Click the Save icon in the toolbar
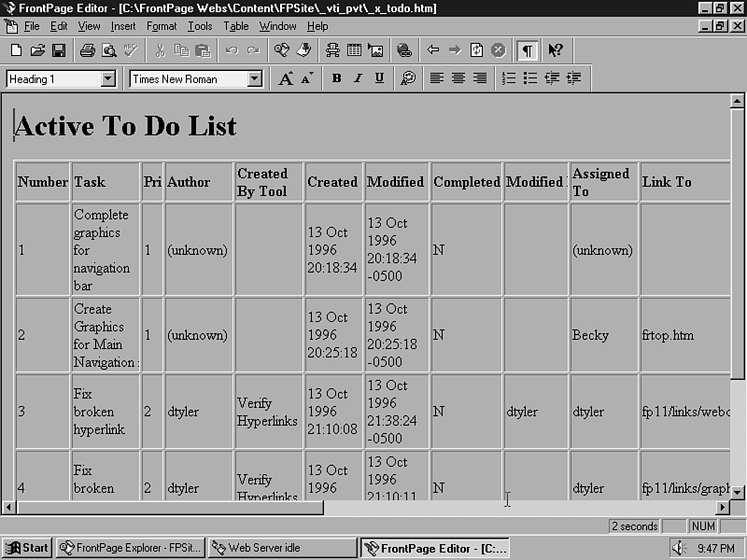 (x=59, y=50)
